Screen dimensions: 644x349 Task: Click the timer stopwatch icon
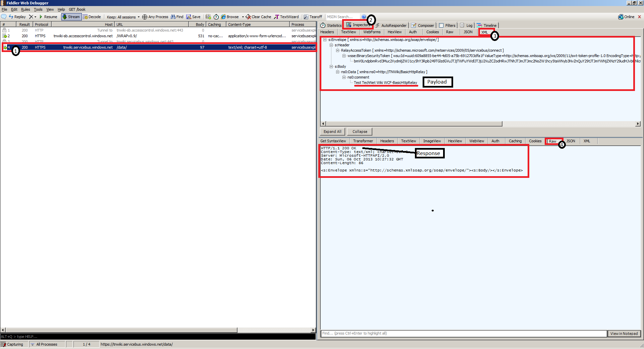pyautogui.click(x=216, y=17)
